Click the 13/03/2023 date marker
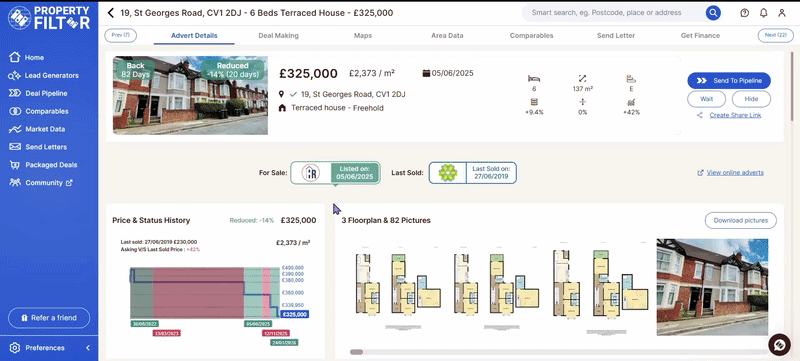800x361 pixels. click(167, 333)
